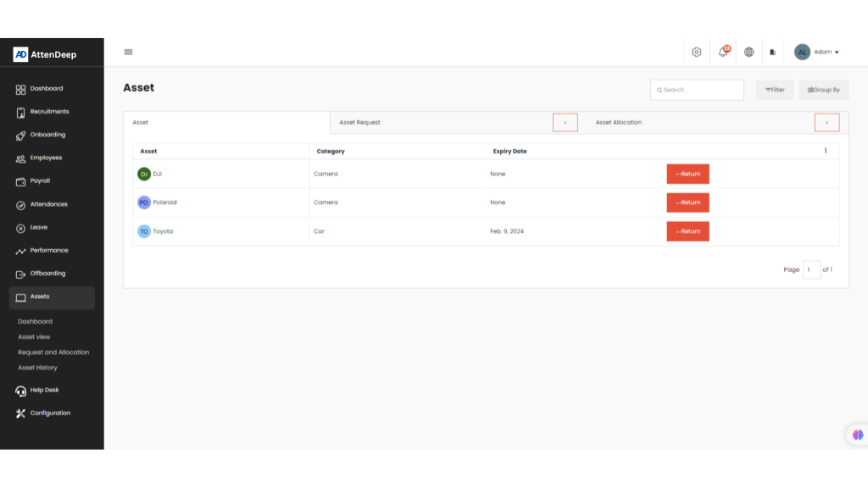Click the hamburger menu icon
This screenshot has width=868, height=488.
point(129,52)
